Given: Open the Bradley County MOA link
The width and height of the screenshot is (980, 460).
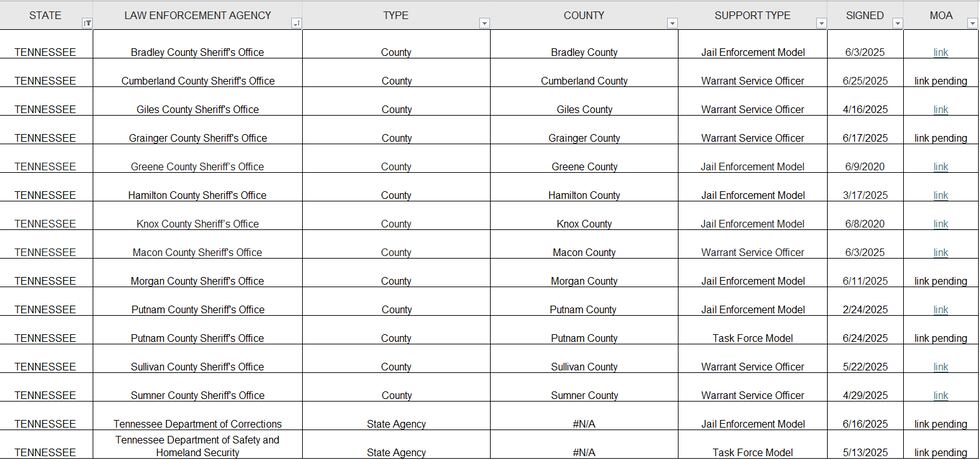Looking at the screenshot, I should click(x=940, y=52).
